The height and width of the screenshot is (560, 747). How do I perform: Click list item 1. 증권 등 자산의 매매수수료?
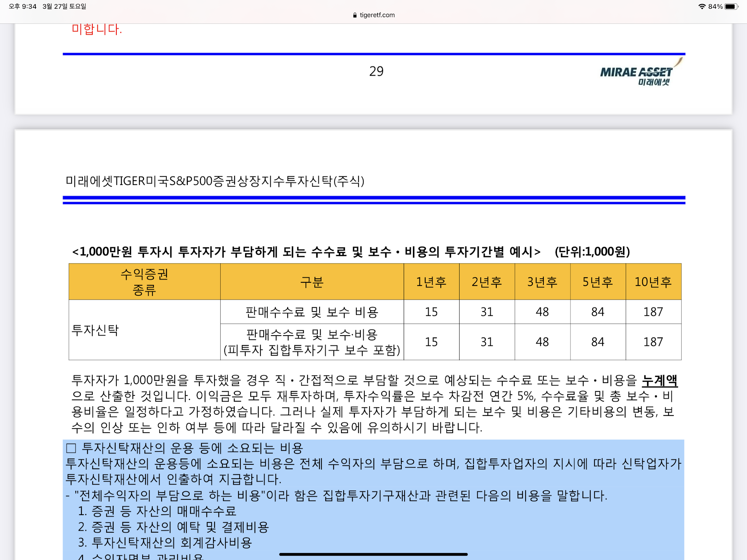coord(157,511)
